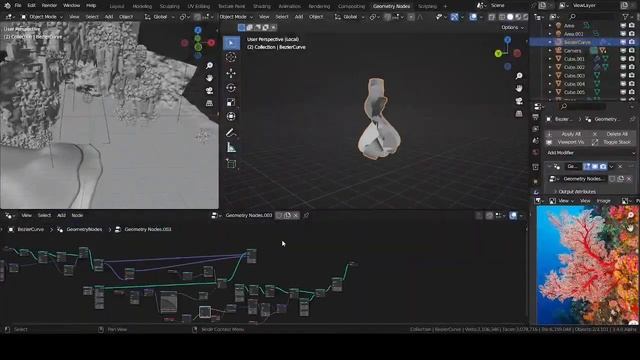Image resolution: width=640 pixels, height=360 pixels.
Task: Hide BezierCurve in viewport from outliner
Action: click(623, 42)
